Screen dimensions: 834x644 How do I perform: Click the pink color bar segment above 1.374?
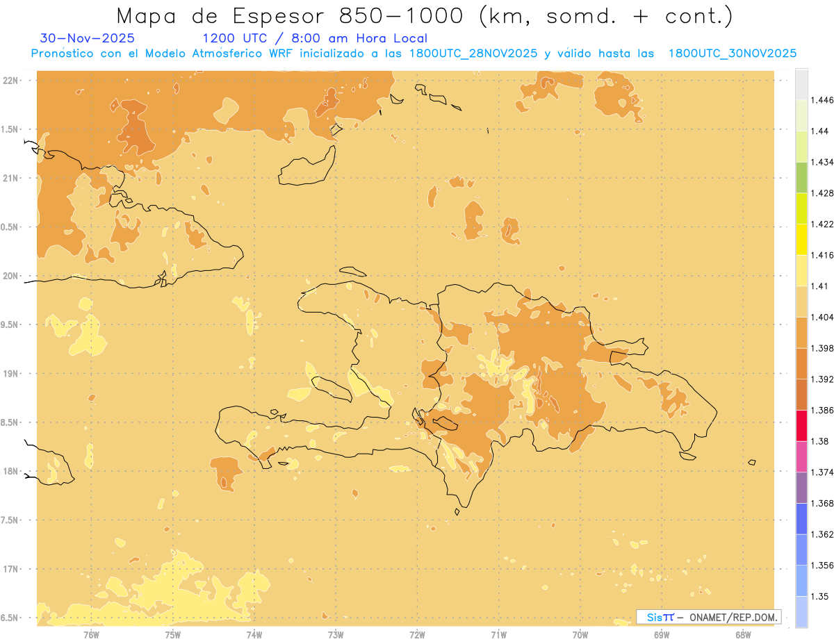click(801, 456)
